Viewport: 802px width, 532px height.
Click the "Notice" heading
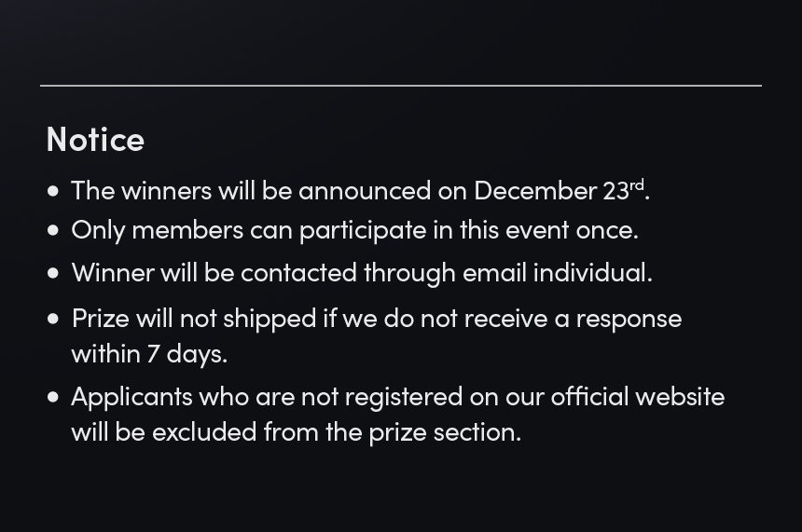tap(95, 140)
